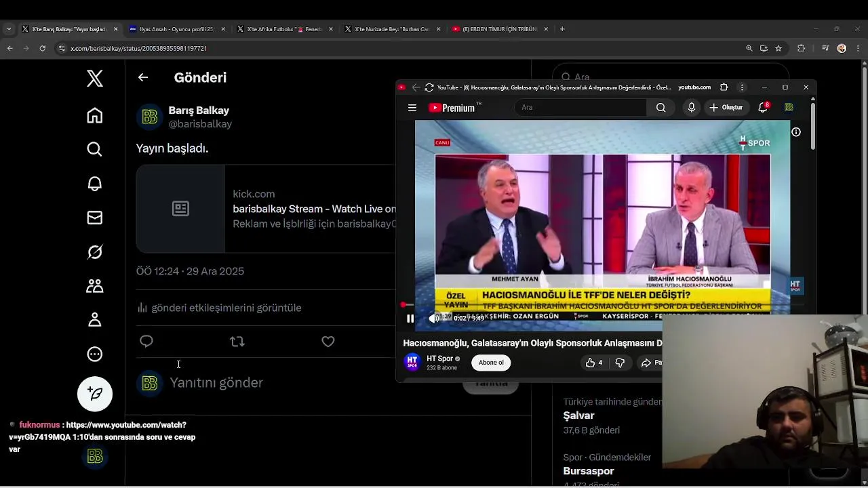Open three-dot menu in YouTube popup
This screenshot has width=868, height=488.
coord(742,87)
